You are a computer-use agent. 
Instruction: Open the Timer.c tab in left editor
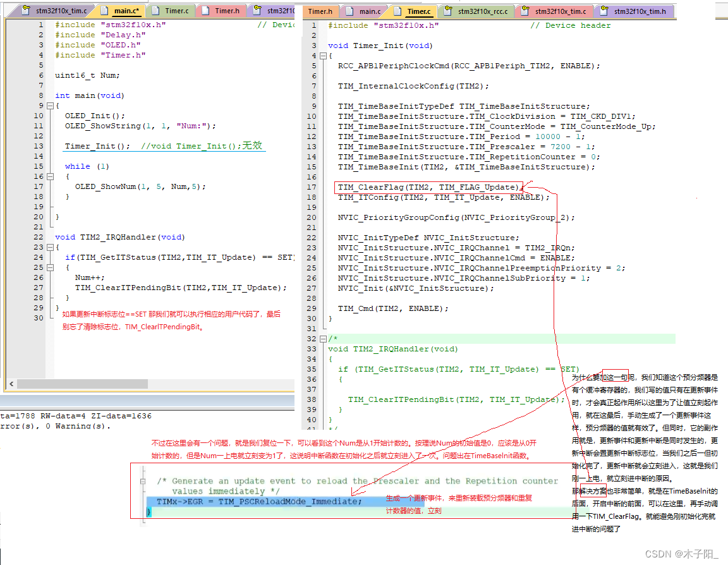[171, 10]
